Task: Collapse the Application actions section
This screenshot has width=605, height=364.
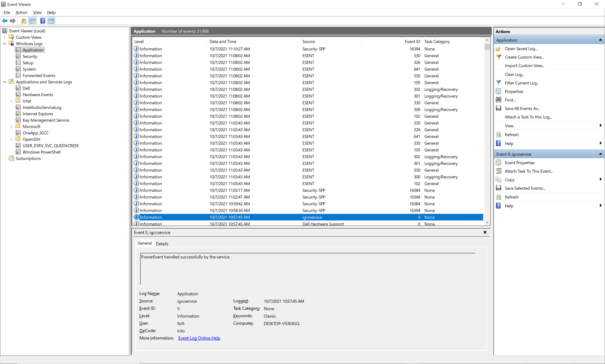Action: point(601,40)
